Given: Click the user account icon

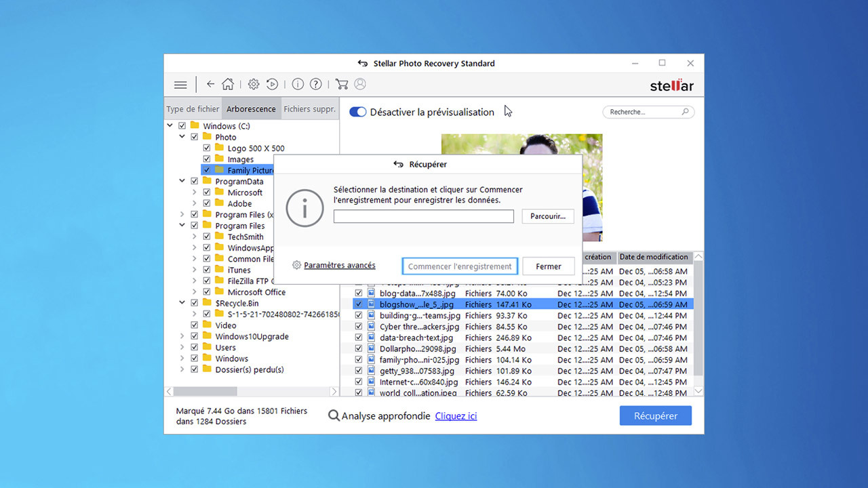Looking at the screenshot, I should (x=360, y=84).
